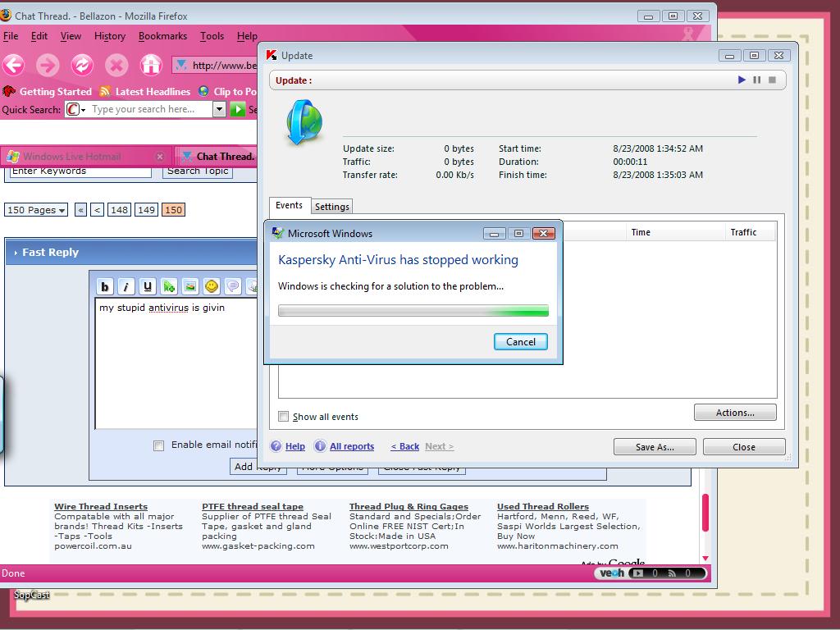Click the Firefox page vertical scrollbar thumb
The height and width of the screenshot is (630, 840).
(705, 513)
